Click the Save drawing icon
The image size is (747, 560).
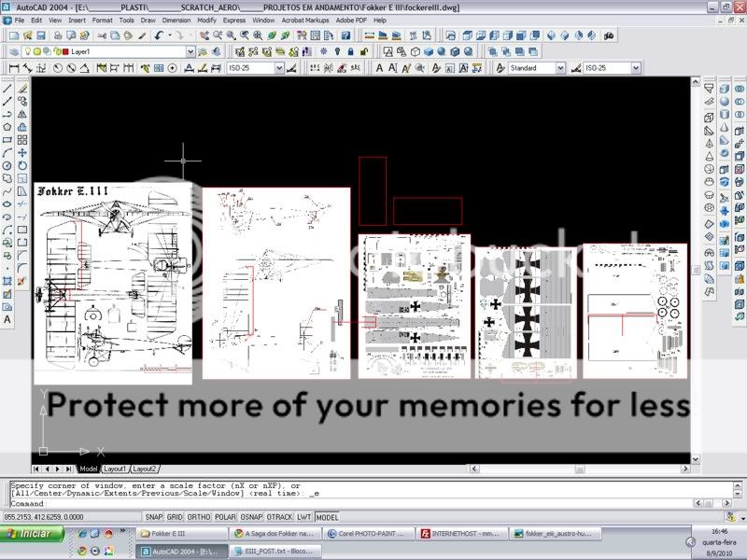pyautogui.click(x=42, y=35)
